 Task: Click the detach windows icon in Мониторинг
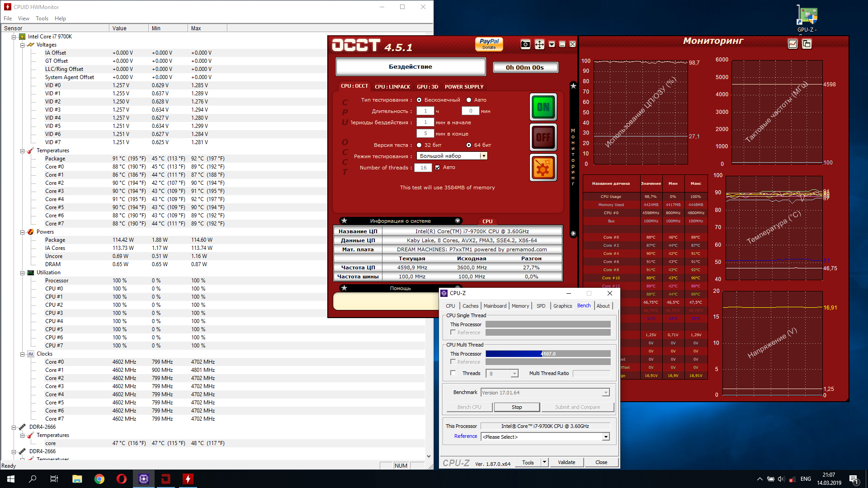point(807,44)
